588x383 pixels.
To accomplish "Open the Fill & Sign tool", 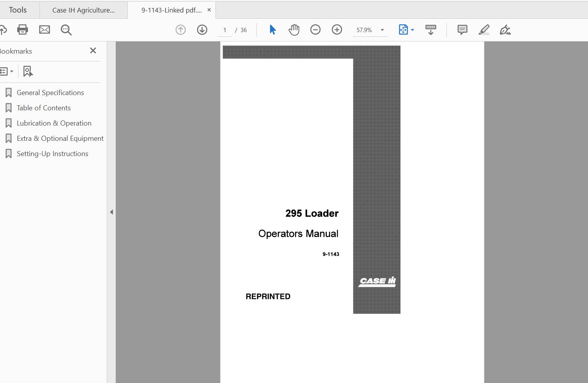I will coord(505,29).
